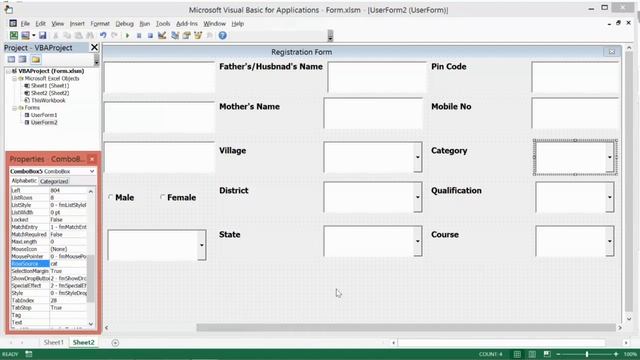Click View Code icon in Project panel
The width and height of the screenshot is (640, 360).
click(x=11, y=60)
